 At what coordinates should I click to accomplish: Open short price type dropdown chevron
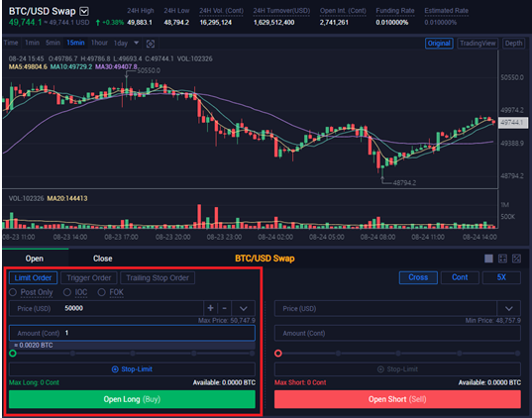point(508,308)
